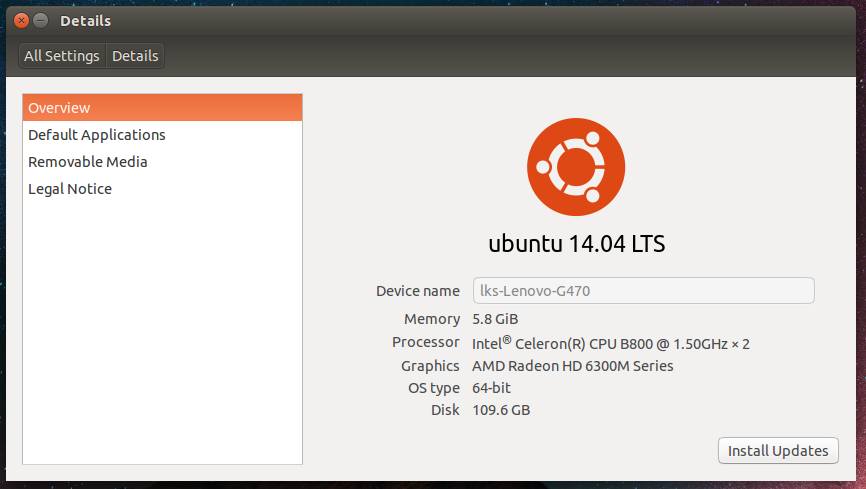Click the 'Details' window title text
The width and height of the screenshot is (866, 489).
click(86, 21)
